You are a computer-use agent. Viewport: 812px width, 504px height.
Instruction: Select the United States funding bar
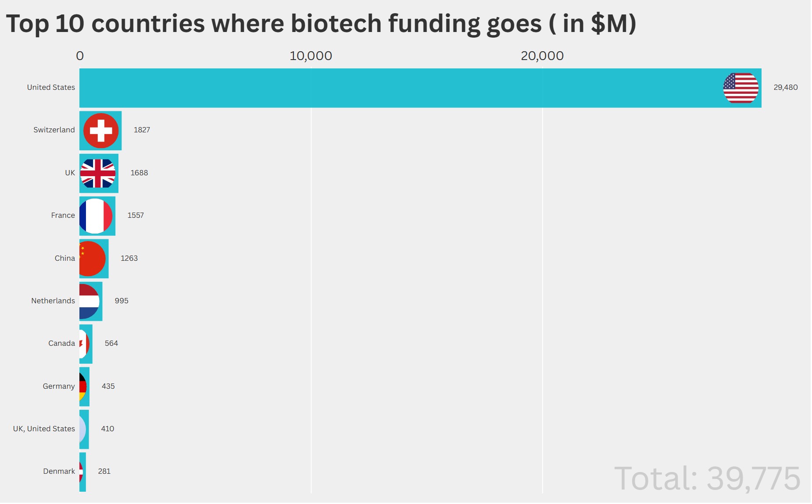pos(395,88)
